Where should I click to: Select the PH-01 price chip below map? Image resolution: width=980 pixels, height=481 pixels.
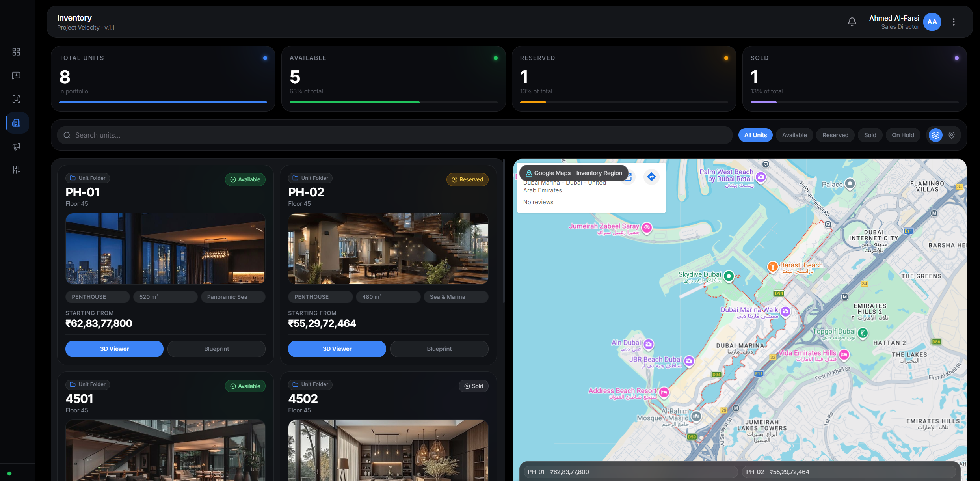(x=630, y=472)
